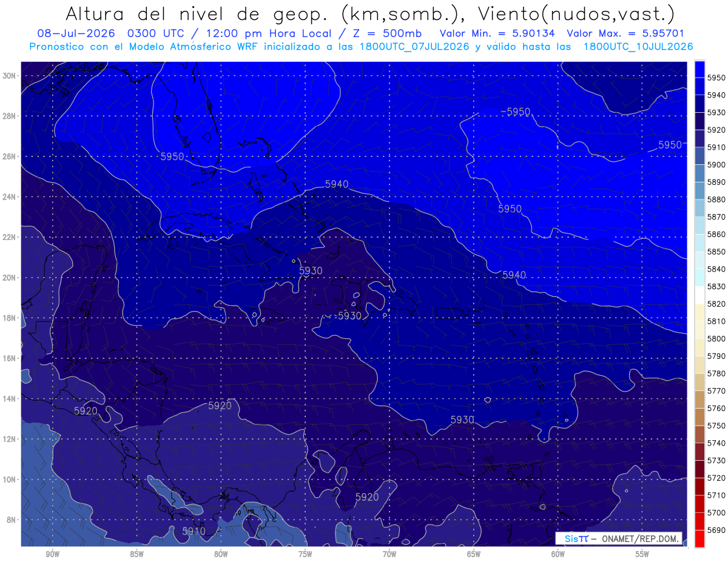Image resolution: width=728 pixels, height=562 pixels.
Task: Click the 5910 contour label on the map
Action: [x=194, y=531]
